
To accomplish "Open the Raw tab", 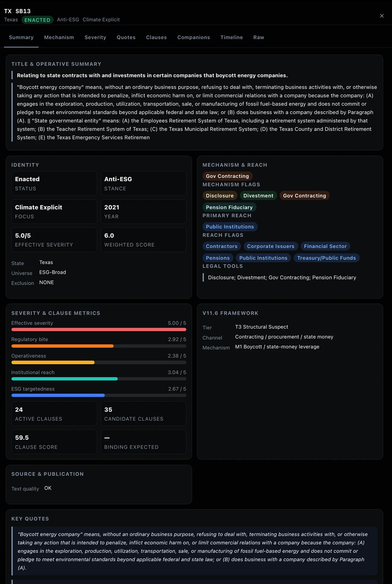I will [x=259, y=37].
